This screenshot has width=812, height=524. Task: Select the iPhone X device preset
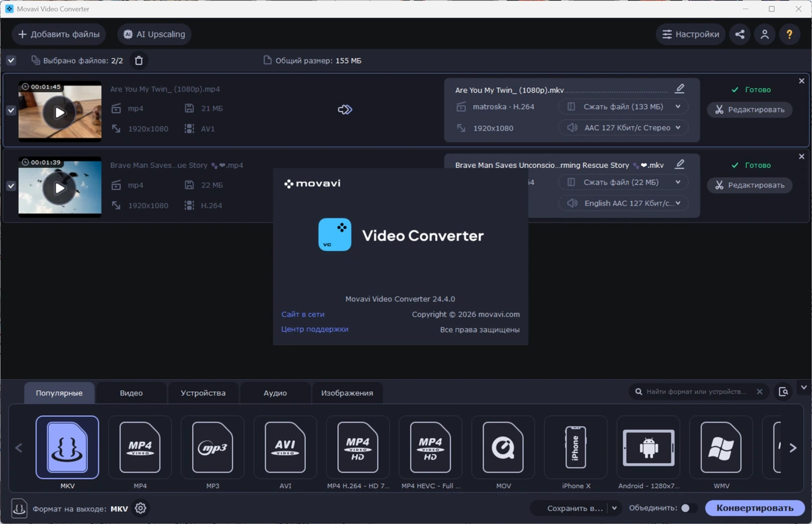(x=576, y=447)
